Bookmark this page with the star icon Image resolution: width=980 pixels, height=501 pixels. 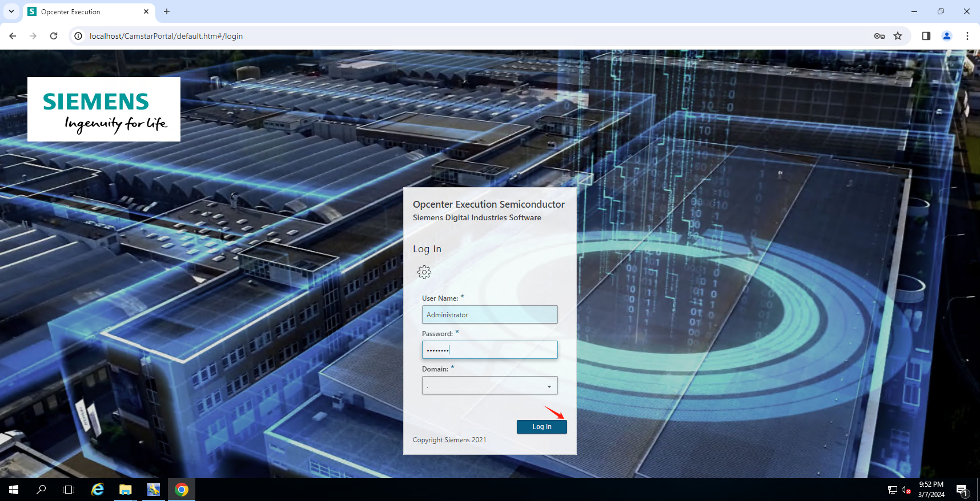coord(898,36)
